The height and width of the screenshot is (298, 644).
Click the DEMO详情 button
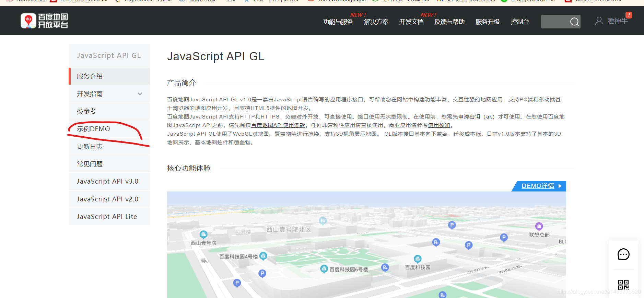pos(539,186)
